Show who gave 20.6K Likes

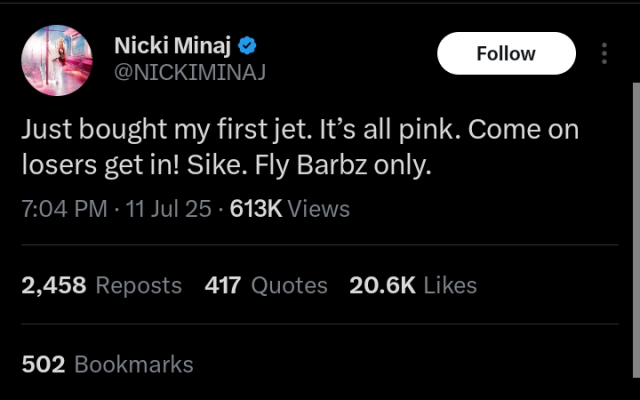[x=382, y=285]
